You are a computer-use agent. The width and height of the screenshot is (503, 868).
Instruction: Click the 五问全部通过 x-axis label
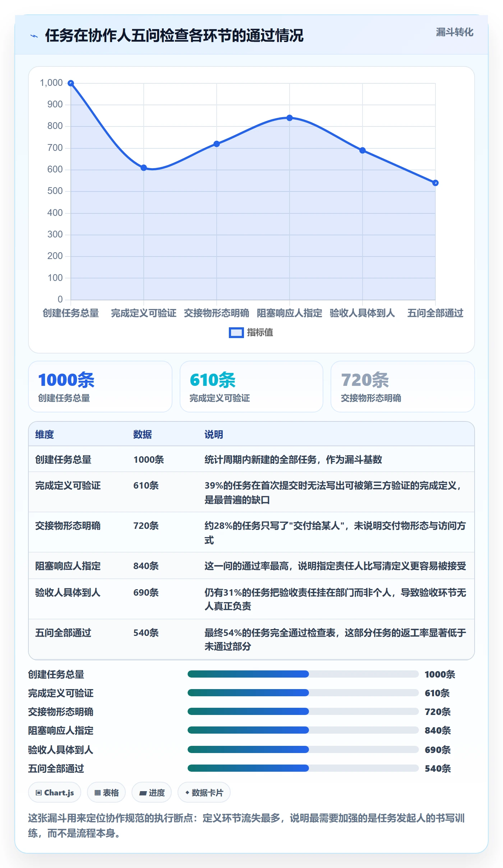point(435,313)
